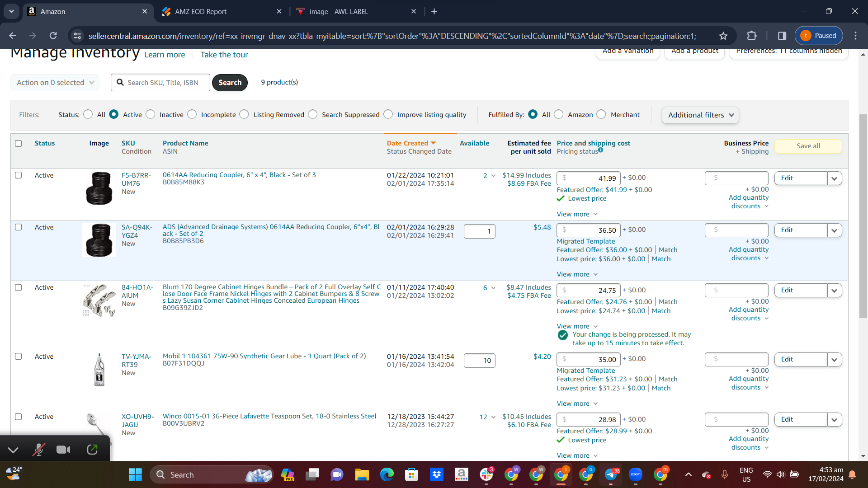Click the share screen icon in meeting toolbar
Screen dimensions: 868x488
[92, 450]
